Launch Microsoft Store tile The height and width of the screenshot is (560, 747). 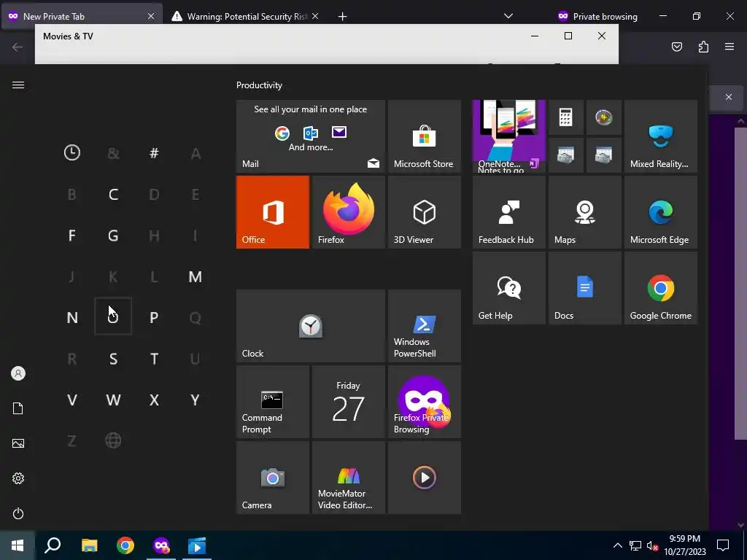pyautogui.click(x=425, y=136)
